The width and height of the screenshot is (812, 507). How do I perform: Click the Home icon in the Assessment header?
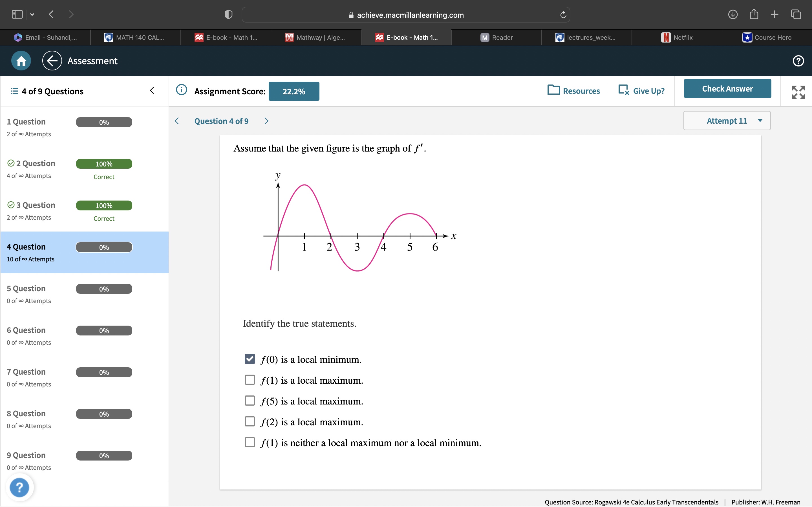click(x=21, y=61)
